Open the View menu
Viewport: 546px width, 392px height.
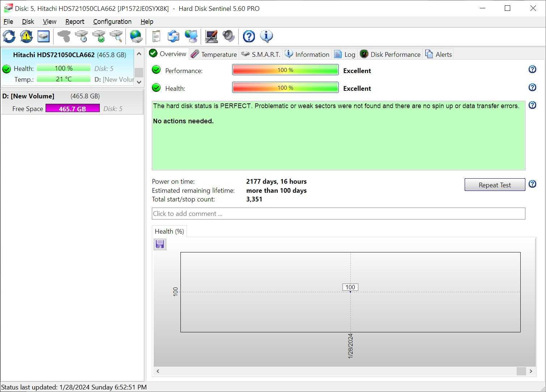(x=50, y=22)
